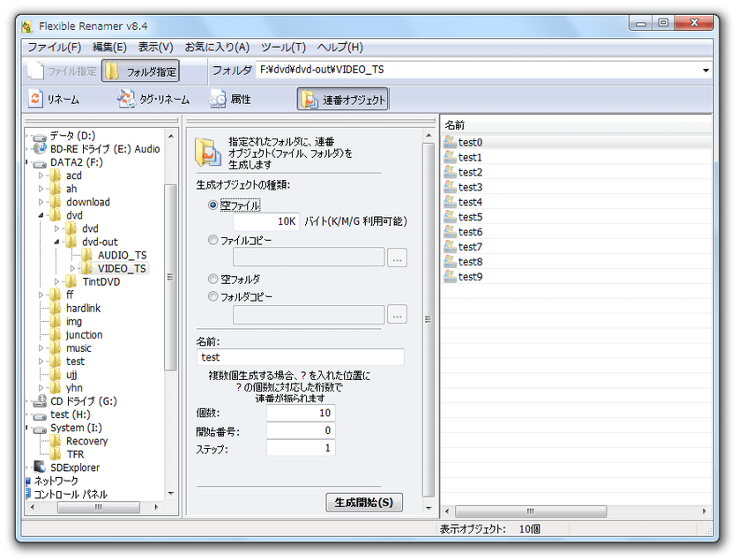
Task: Click the 個数 count field
Action: [x=301, y=413]
